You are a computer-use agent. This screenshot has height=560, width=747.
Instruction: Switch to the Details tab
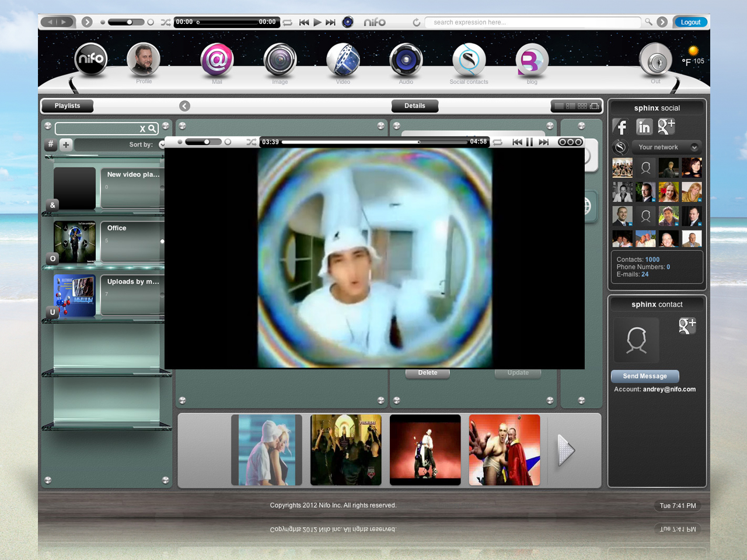(x=414, y=106)
